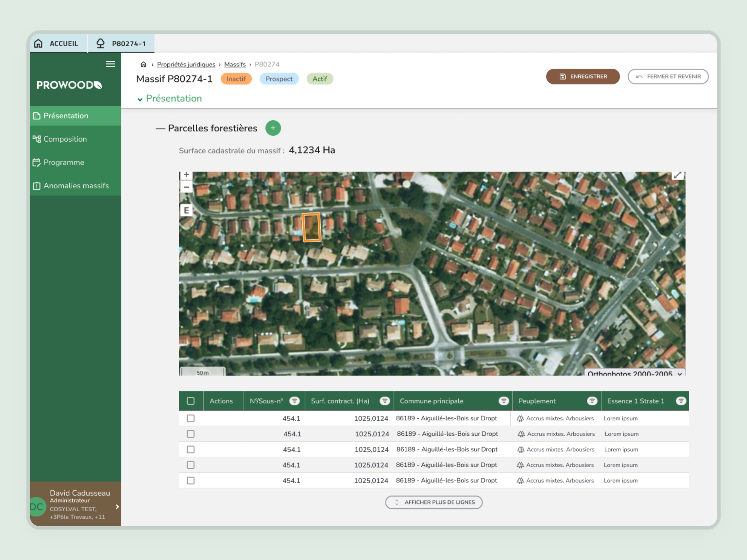This screenshot has width=747, height=560.
Task: Filter the Surf. contract. (Ha) column
Action: (x=385, y=401)
